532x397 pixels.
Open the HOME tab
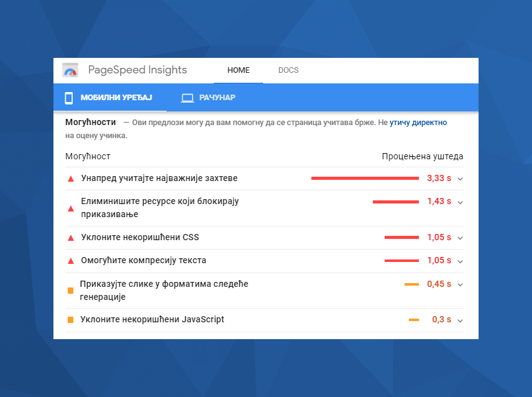[x=238, y=70]
